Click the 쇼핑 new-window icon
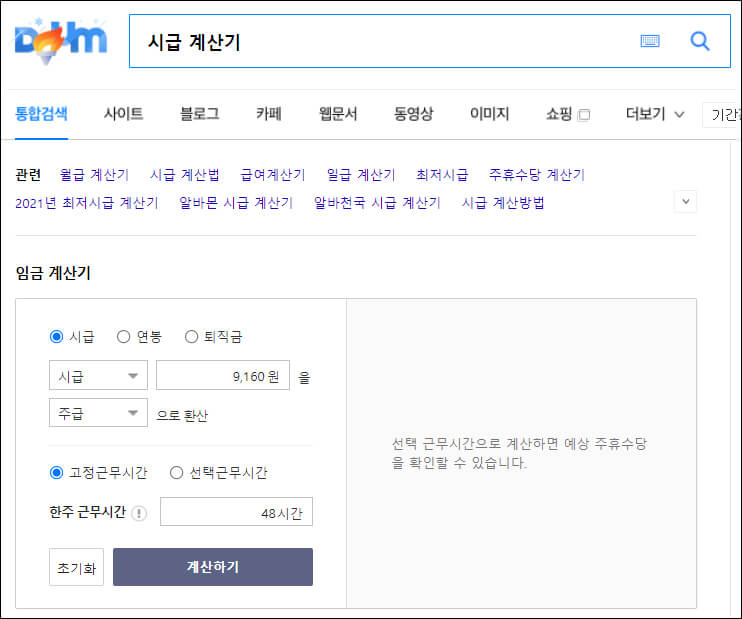Viewport: 742px width, 619px height. [584, 115]
